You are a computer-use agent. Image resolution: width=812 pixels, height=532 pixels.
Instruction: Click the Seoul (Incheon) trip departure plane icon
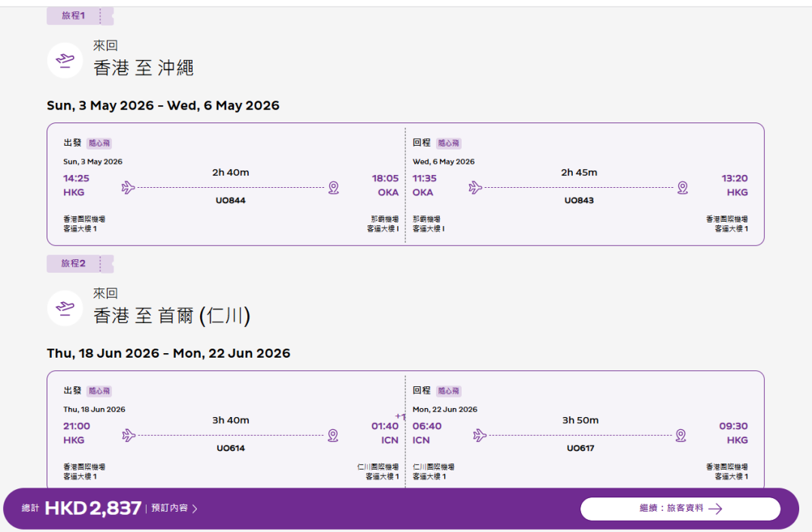pos(65,308)
